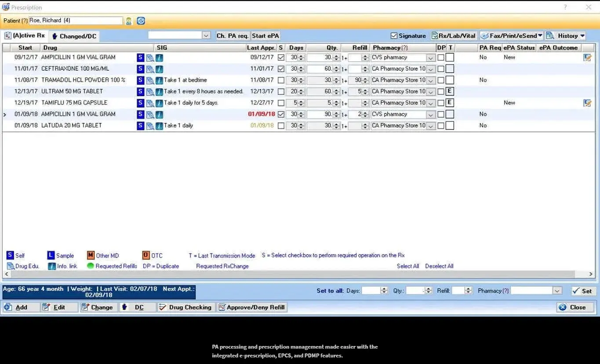Enable the S checkbox for ULTRAM 50 MG

pos(280,91)
